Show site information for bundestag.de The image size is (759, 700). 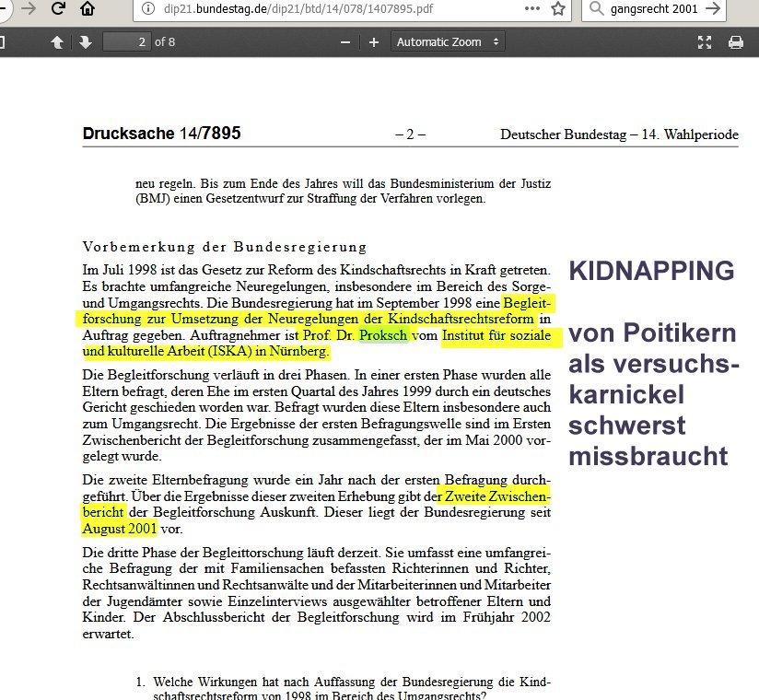(148, 8)
